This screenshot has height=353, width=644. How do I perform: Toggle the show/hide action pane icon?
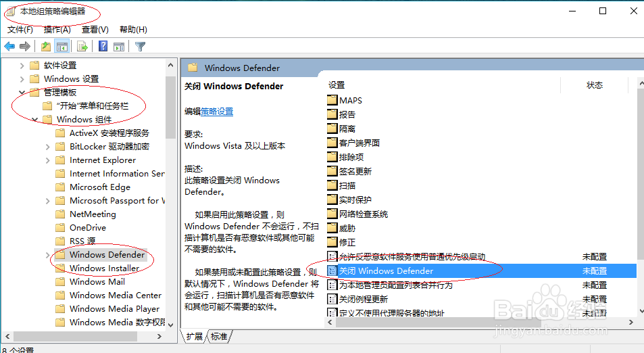point(119,47)
